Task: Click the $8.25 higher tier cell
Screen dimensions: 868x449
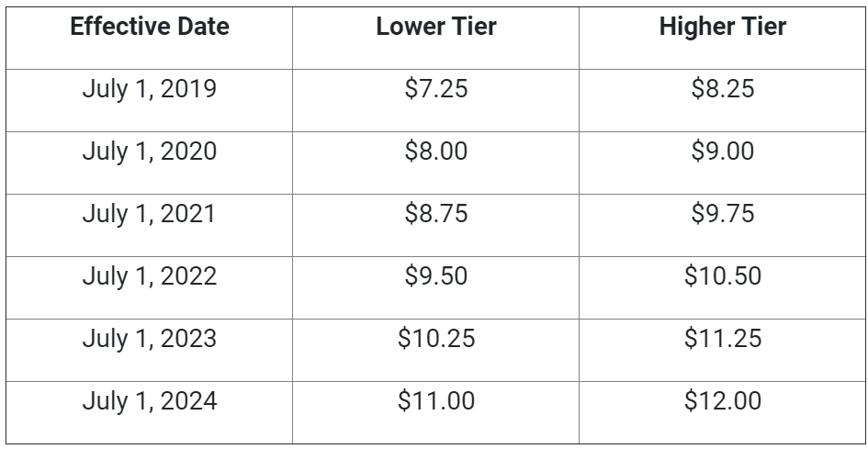Action: 722,89
